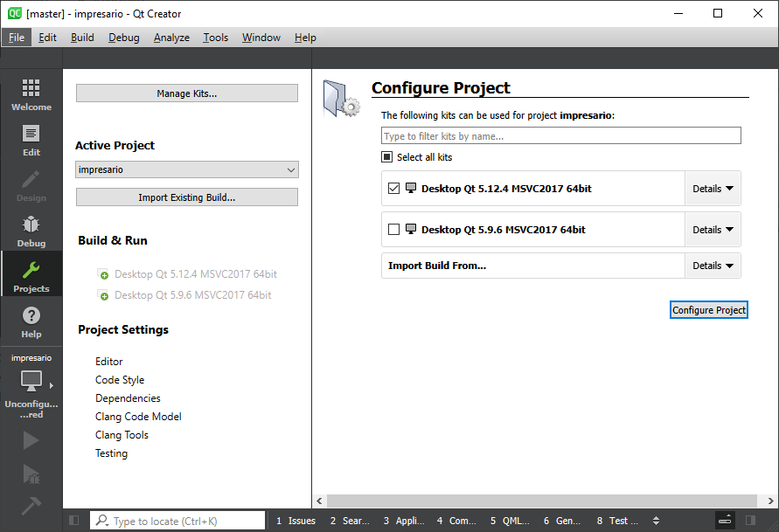Toggle Select all kits checkbox
Image resolution: width=779 pixels, height=532 pixels.
387,157
